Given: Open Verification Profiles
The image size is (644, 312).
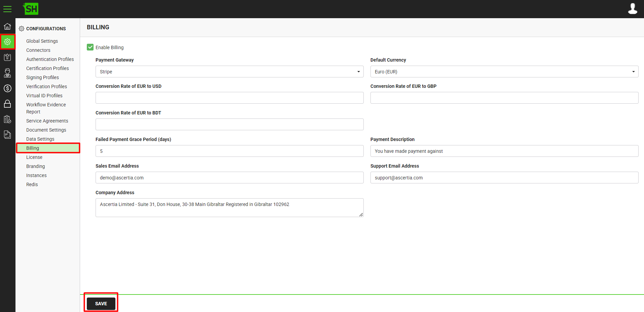Looking at the screenshot, I should click(46, 86).
